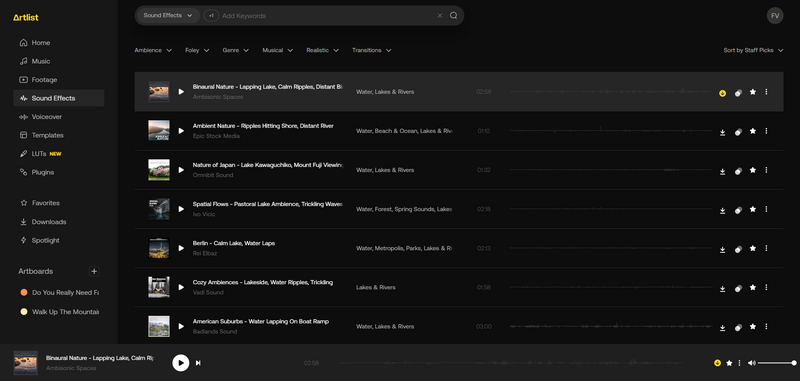Image resolution: width=800 pixels, height=381 pixels.
Task: Adjust the volume slider in player
Action: pyautogui.click(x=777, y=363)
